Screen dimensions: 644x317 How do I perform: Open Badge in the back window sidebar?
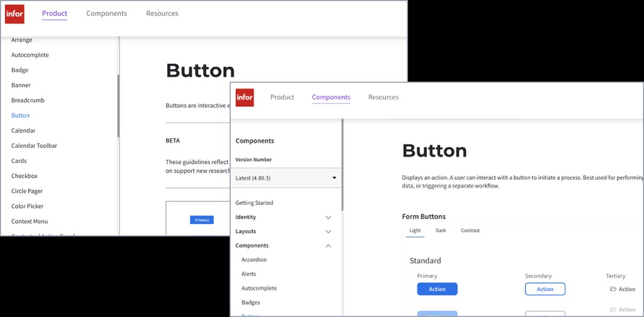pyautogui.click(x=20, y=70)
